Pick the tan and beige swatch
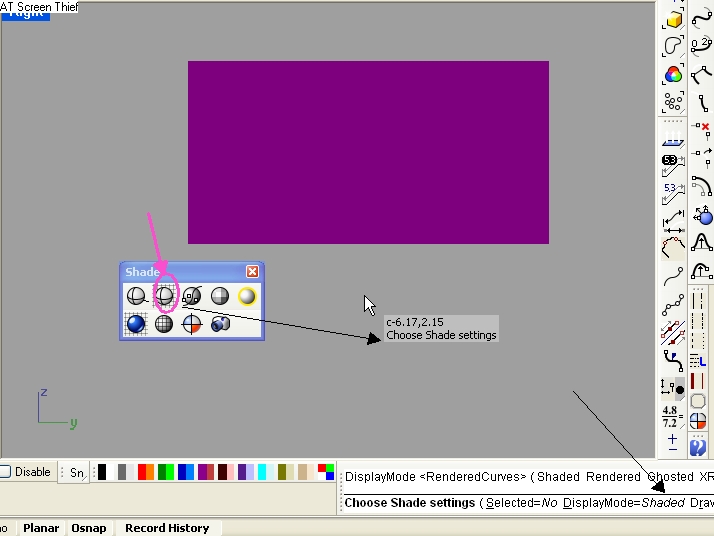714x536 pixels. pos(306,472)
